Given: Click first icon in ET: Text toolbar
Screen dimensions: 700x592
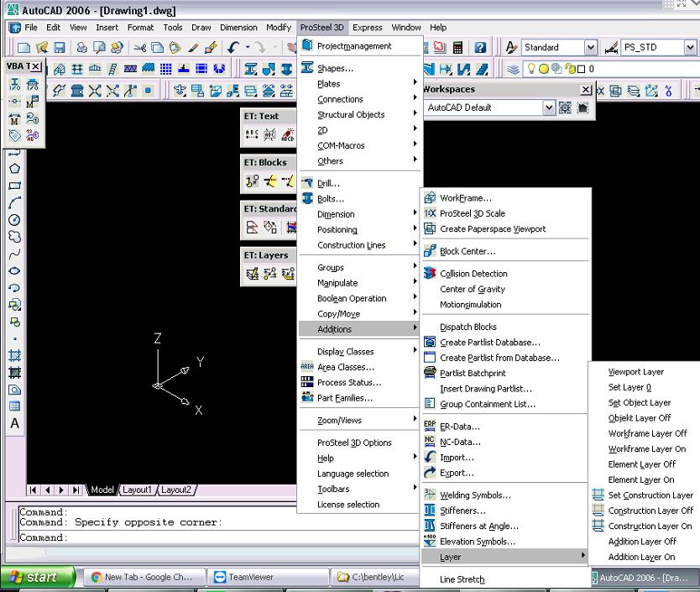Looking at the screenshot, I should click(252, 134).
